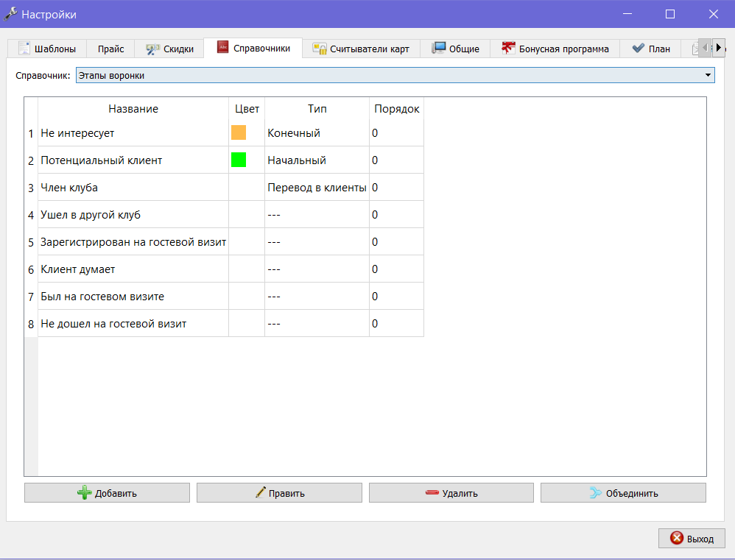This screenshot has width=735, height=560.
Task: Sort by the Порядок column header
Action: (396, 109)
